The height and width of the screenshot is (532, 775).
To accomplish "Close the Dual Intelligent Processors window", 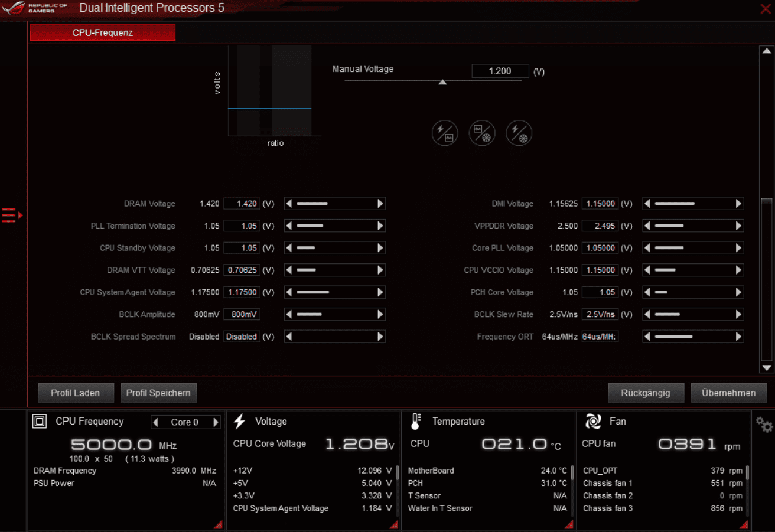I will [765, 8].
